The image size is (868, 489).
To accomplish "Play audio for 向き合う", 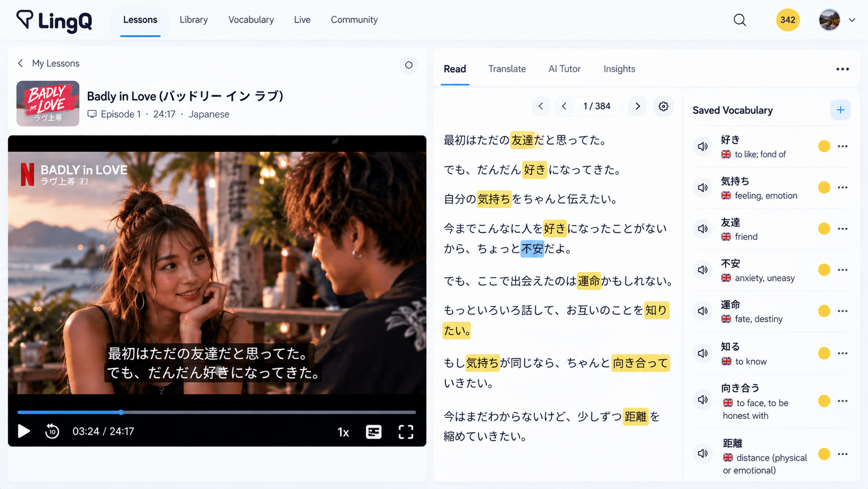I will coord(703,400).
